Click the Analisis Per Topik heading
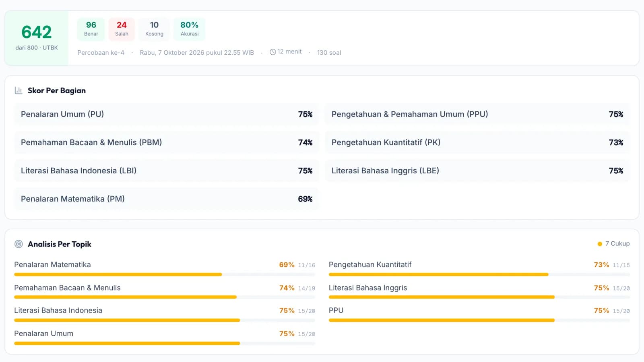644x362 pixels. [x=60, y=244]
